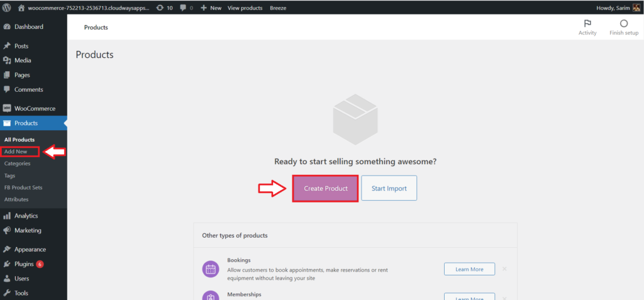This screenshot has width=644, height=300.
Task: Click Learn More for Bookings
Action: tap(469, 269)
